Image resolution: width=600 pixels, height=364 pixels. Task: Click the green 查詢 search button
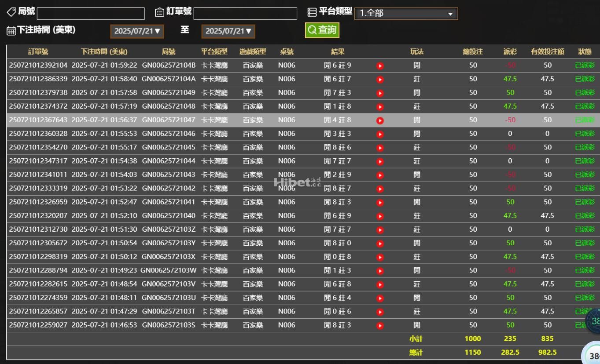pos(322,30)
